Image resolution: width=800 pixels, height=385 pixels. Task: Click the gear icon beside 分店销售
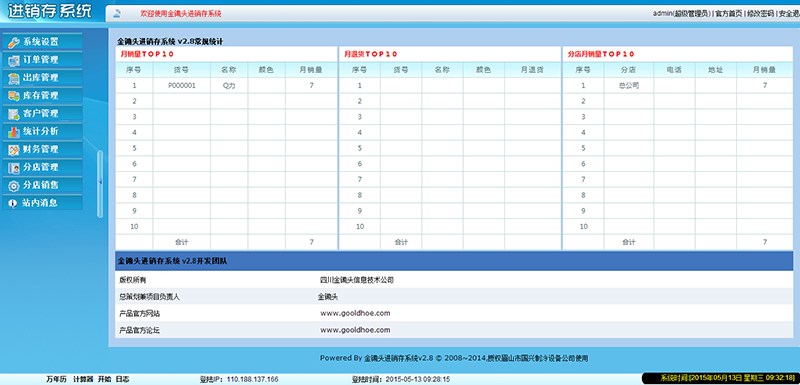tap(14, 185)
